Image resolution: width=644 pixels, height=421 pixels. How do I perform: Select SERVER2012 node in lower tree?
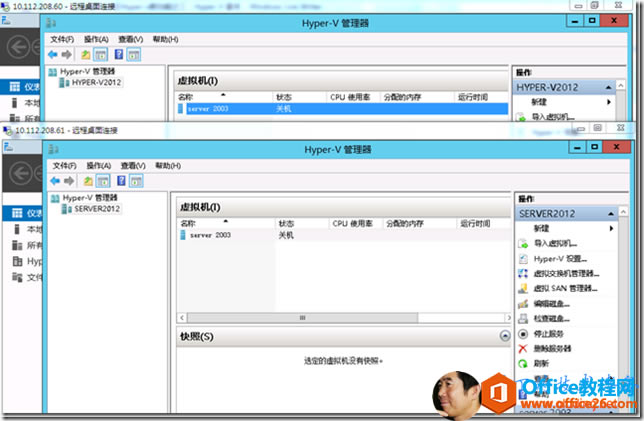click(x=91, y=209)
